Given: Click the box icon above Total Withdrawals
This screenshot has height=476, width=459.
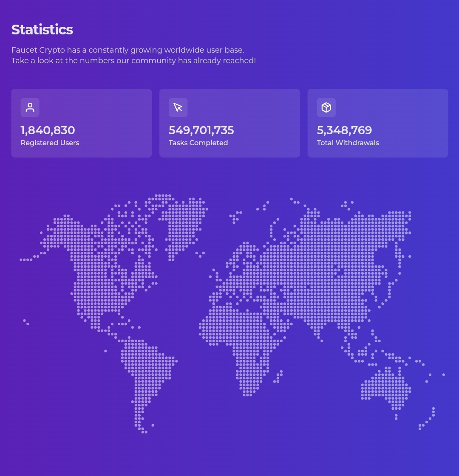Looking at the screenshot, I should point(326,107).
